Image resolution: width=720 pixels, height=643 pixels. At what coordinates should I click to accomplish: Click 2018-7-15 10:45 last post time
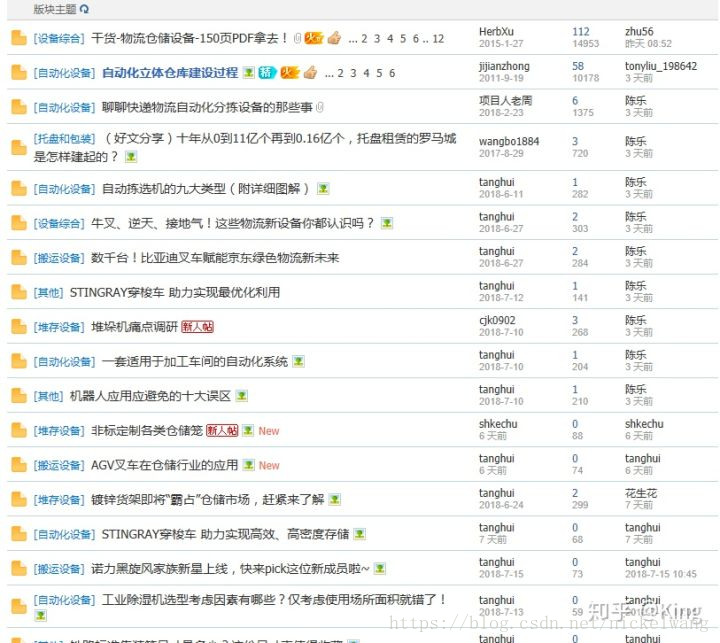(661, 574)
